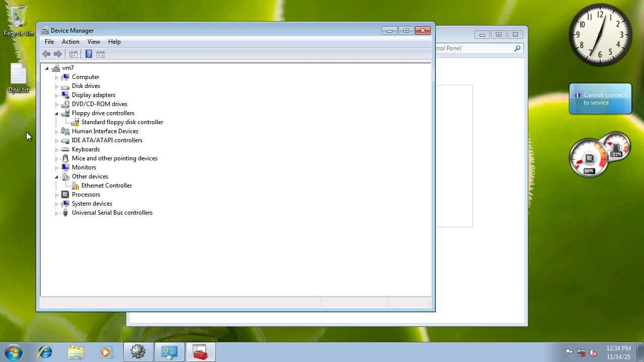Image resolution: width=644 pixels, height=362 pixels.
Task: Collapse the Floppy drive controllers category
Action: pyautogui.click(x=56, y=114)
